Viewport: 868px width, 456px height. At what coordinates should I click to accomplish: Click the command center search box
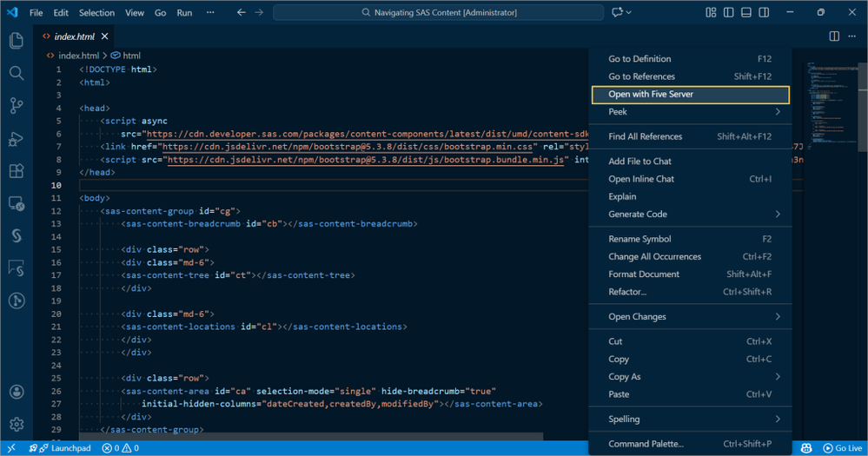tap(439, 12)
